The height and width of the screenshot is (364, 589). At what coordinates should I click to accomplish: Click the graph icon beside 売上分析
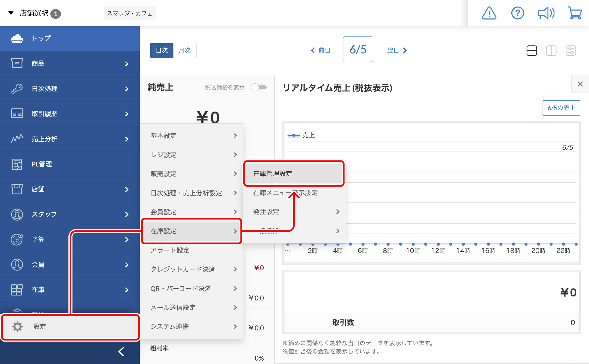coord(17,139)
